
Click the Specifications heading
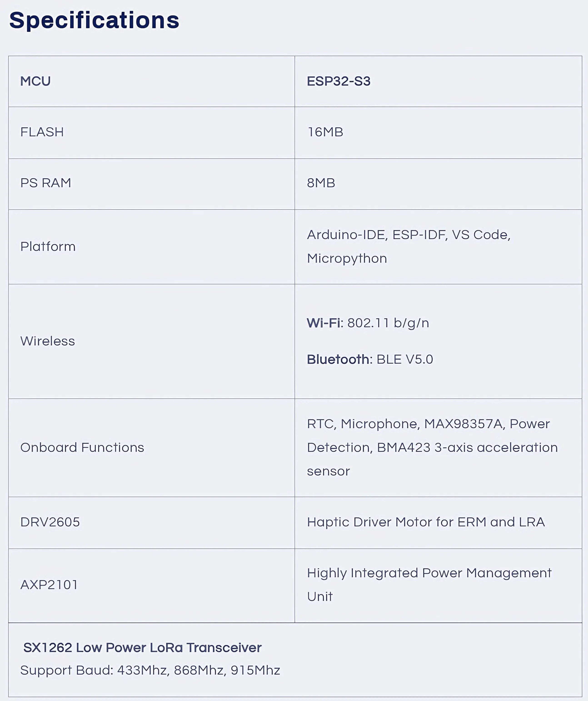click(x=94, y=20)
